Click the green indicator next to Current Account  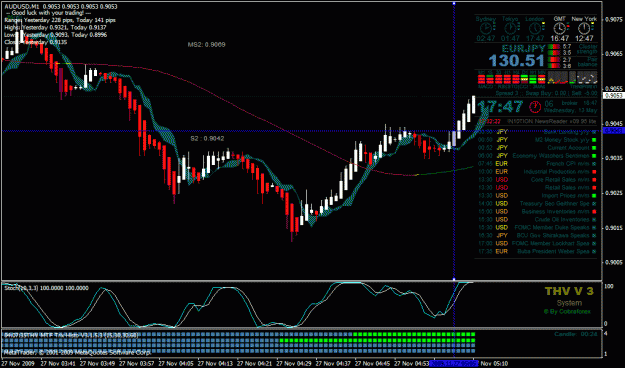coord(594,148)
